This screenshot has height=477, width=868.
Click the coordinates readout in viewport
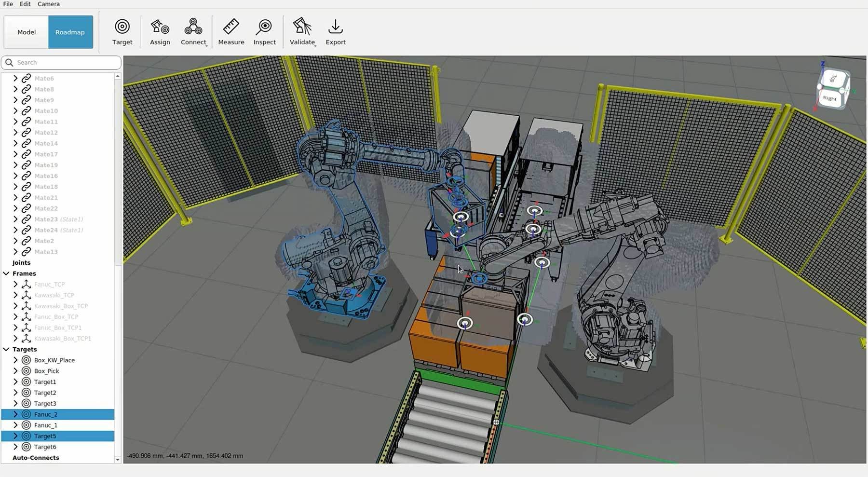pyautogui.click(x=185, y=455)
